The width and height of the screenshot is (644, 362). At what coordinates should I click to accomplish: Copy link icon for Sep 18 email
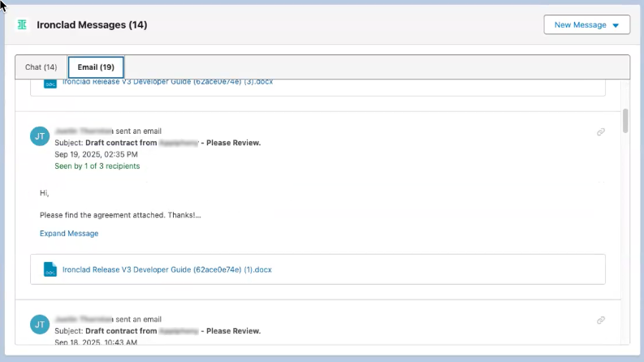coord(600,320)
